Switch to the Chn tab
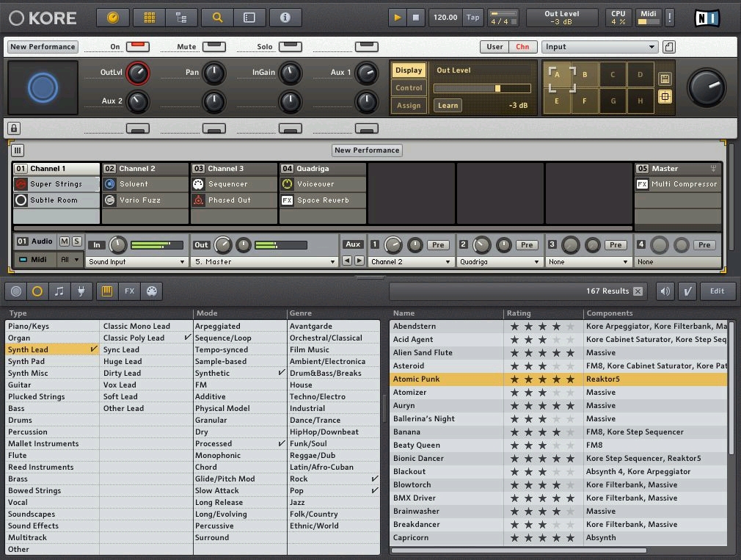The height and width of the screenshot is (560, 741). (522, 47)
